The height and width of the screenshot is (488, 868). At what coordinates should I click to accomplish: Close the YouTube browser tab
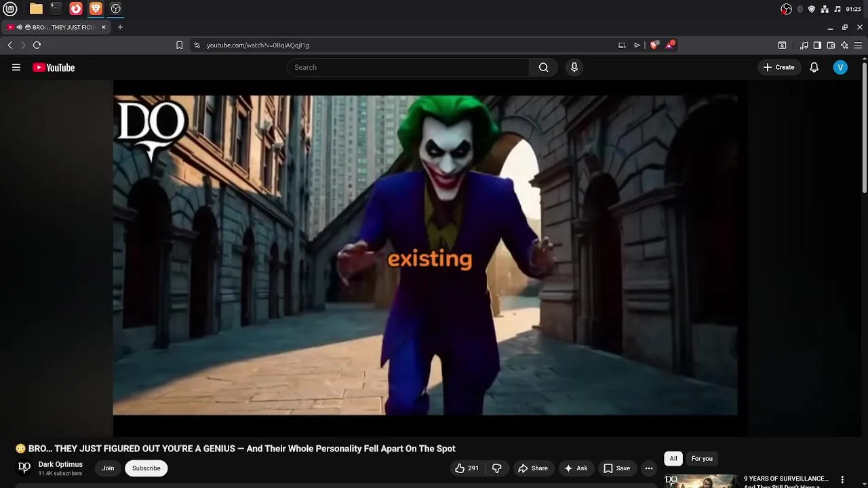click(x=104, y=27)
